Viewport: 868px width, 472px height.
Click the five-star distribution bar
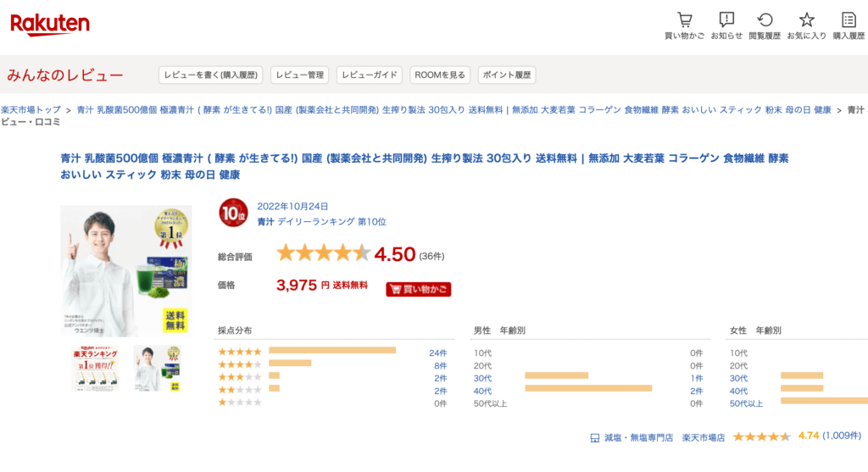332,350
